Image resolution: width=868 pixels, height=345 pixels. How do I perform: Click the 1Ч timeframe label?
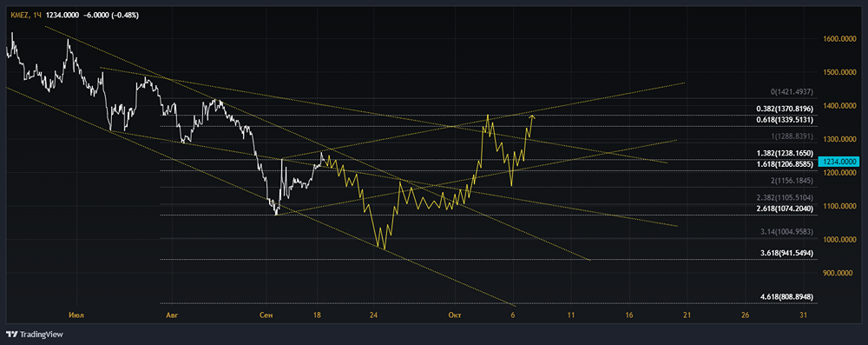point(37,16)
